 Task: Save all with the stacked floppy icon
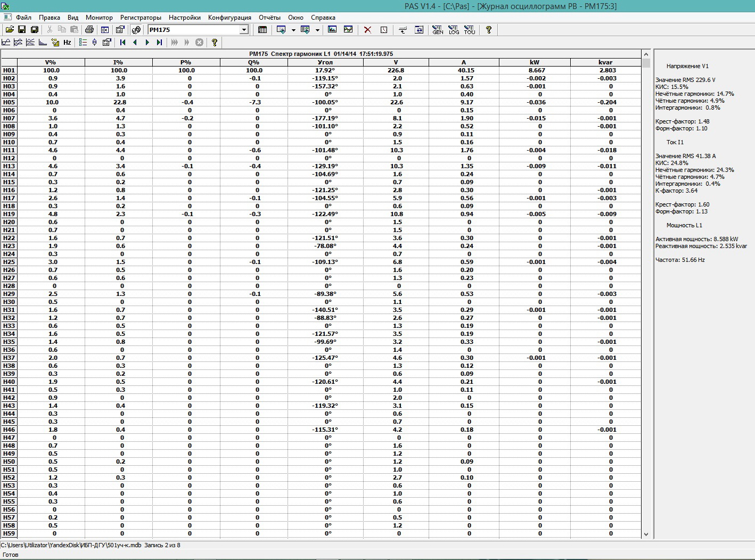[35, 30]
